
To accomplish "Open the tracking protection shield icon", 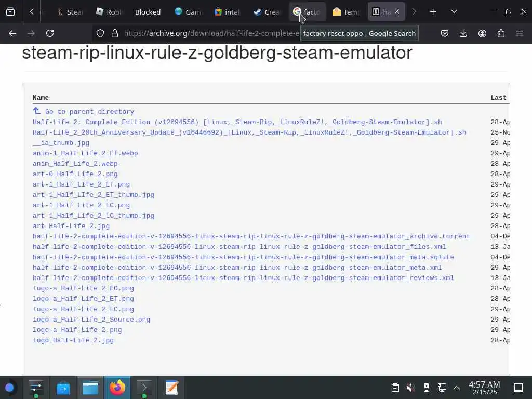I will click(x=100, y=33).
